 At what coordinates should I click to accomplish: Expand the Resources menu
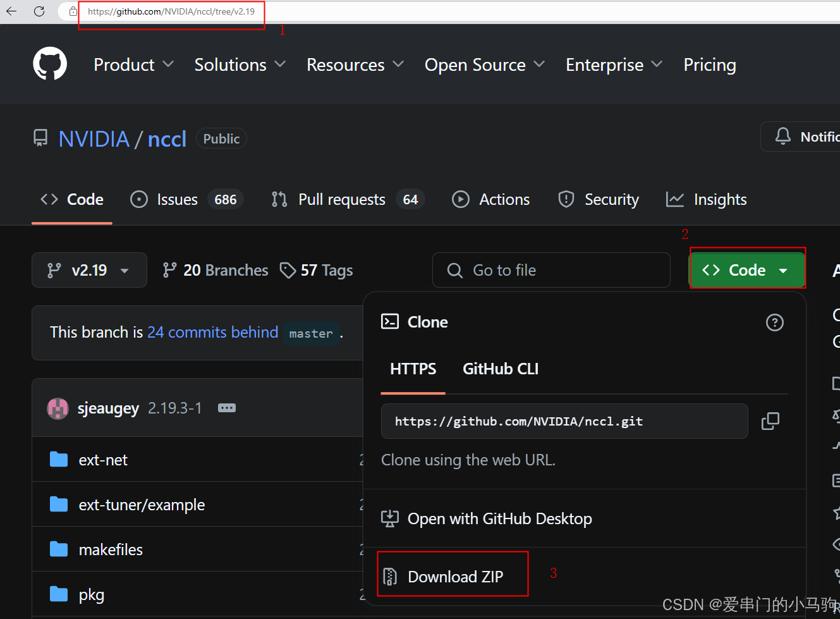[355, 64]
